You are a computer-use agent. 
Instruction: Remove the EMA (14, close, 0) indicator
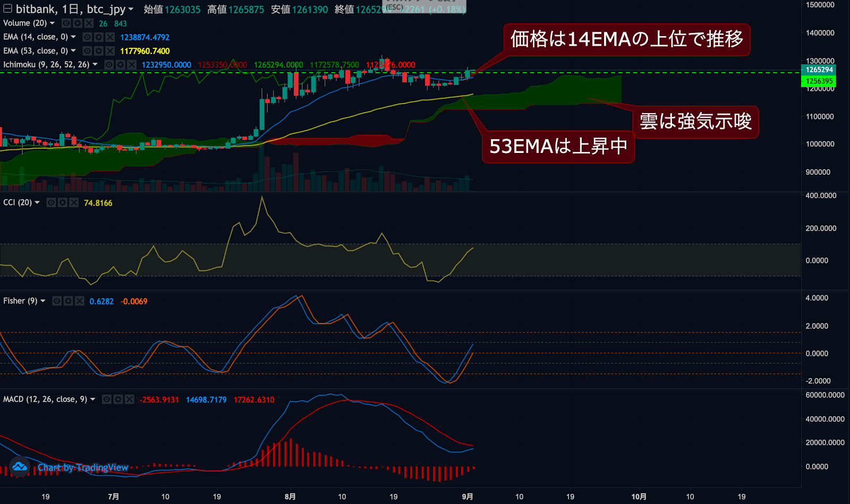[x=110, y=37]
